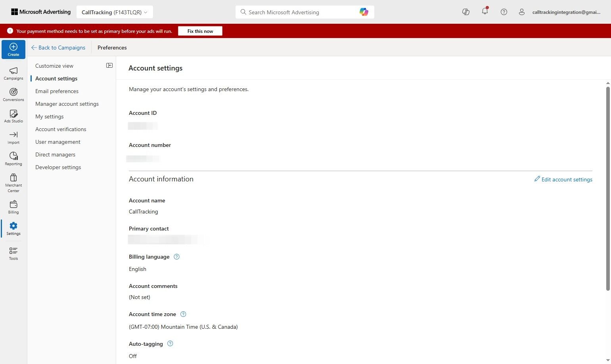Select Customize view in settings menu
Viewport: 611px width, 364px height.
54,66
